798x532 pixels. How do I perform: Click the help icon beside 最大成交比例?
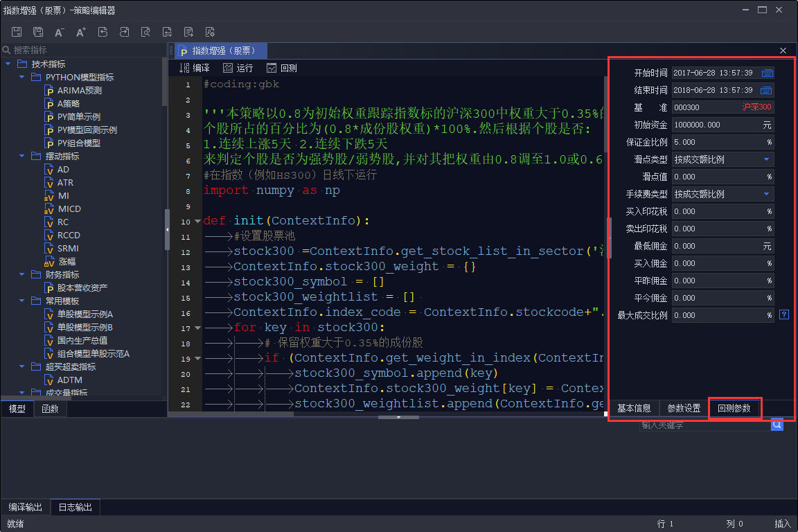pos(784,315)
